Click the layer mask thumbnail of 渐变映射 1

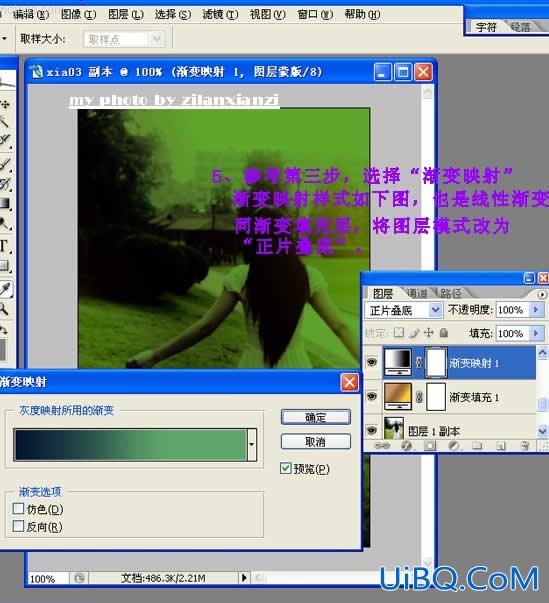pyautogui.click(x=436, y=362)
